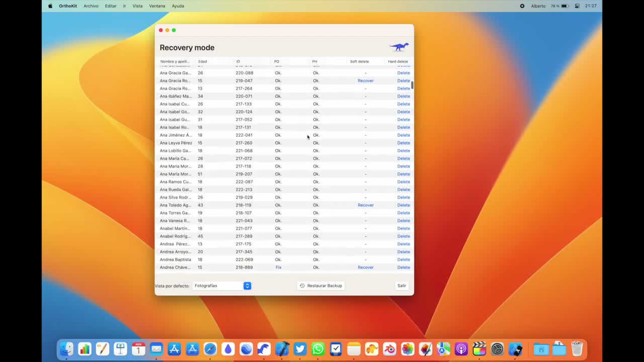Open Twitter from the Dock
Viewport: 644px width, 362px height.
pyautogui.click(x=300, y=348)
